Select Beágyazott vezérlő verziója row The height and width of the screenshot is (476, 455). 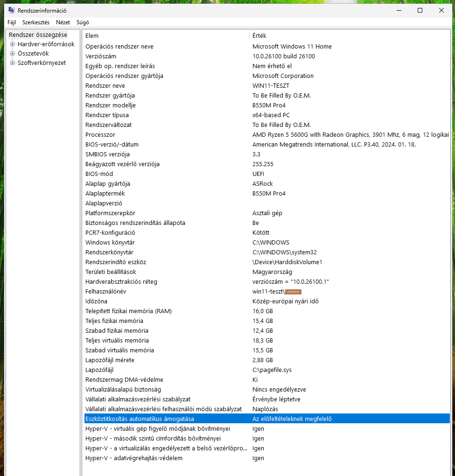coord(267,164)
